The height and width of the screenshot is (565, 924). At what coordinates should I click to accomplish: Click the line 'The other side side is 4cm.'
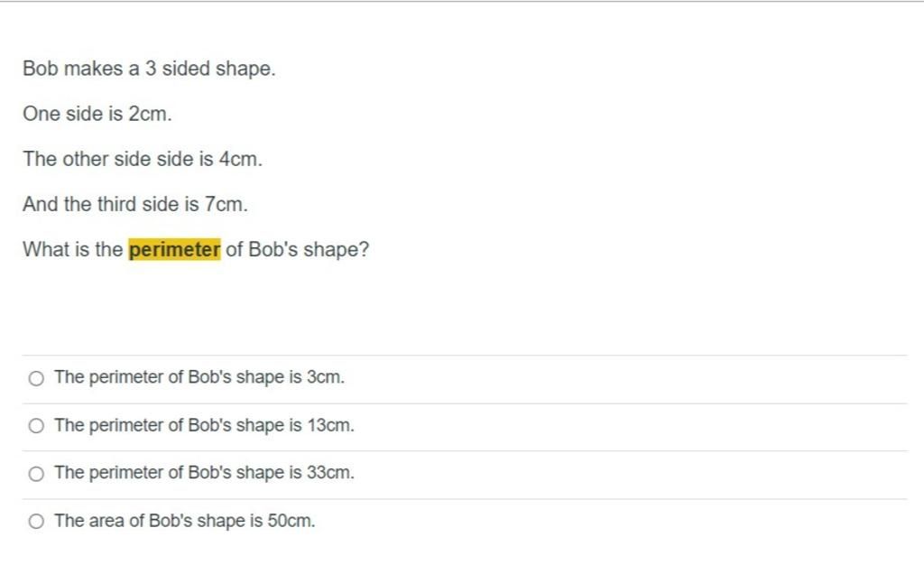[143, 159]
